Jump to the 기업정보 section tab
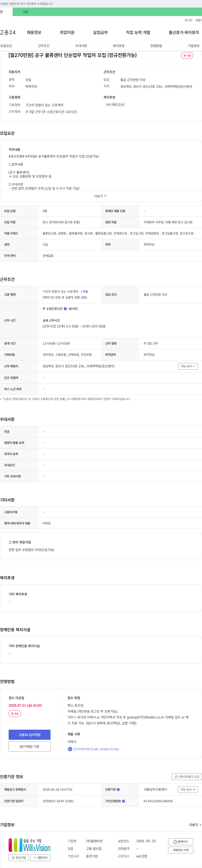 click(194, 46)
